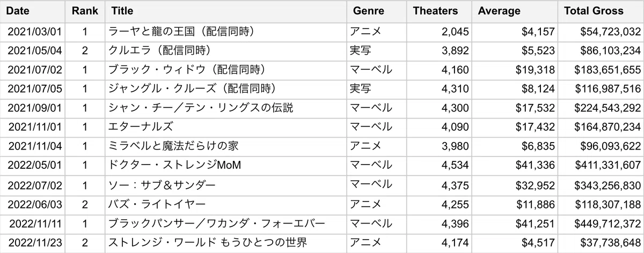Image resolution: width=644 pixels, height=253 pixels.
Task: Select title cell ジャングル・クルーズ
Action: [x=225, y=89]
